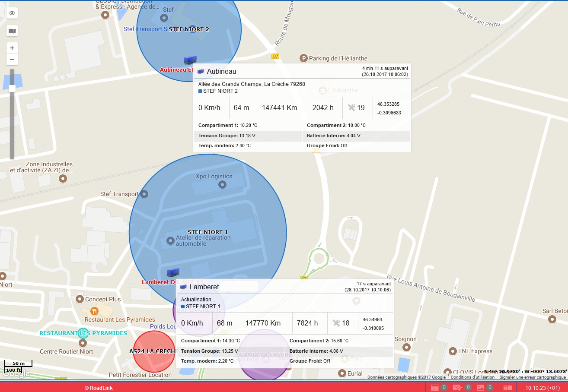This screenshot has height=392, width=568.
Task: Click the STEF NIORT 2 group in Aubineau popup
Action: 218,91
